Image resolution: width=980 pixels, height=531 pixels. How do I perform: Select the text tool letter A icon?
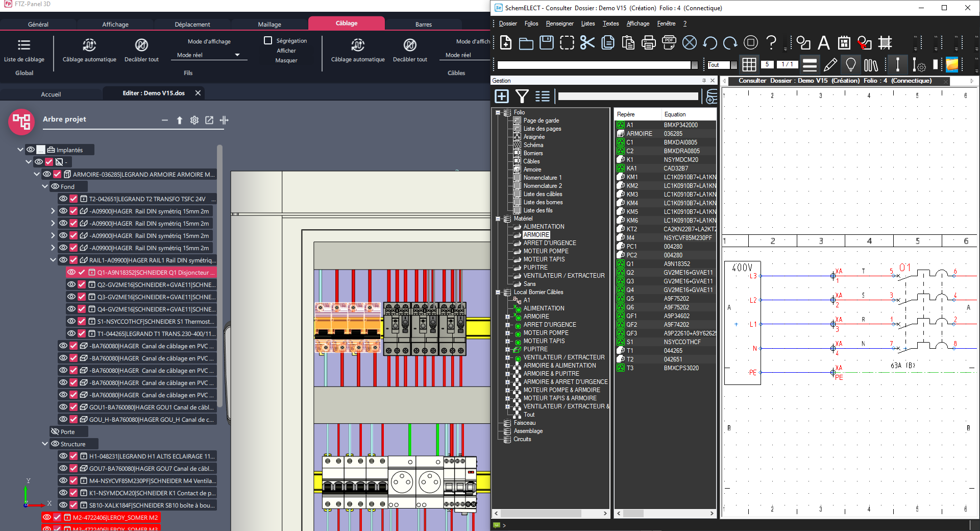[x=823, y=43]
